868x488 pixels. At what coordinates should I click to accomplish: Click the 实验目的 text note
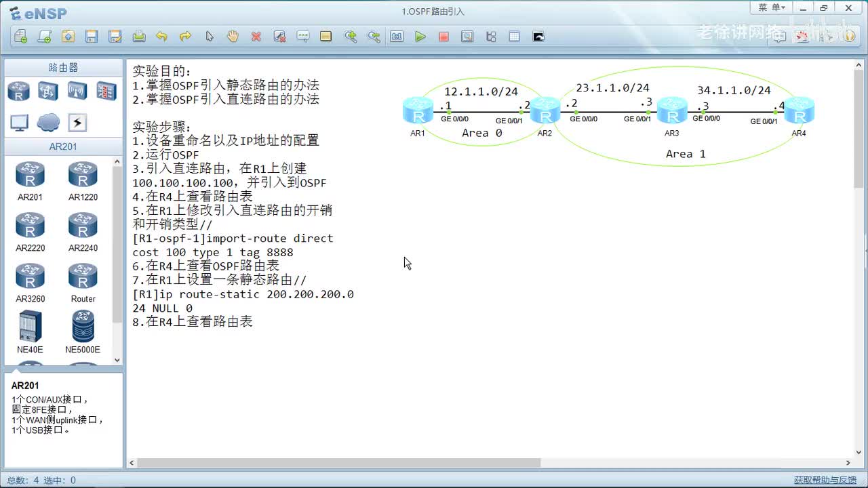coord(162,71)
